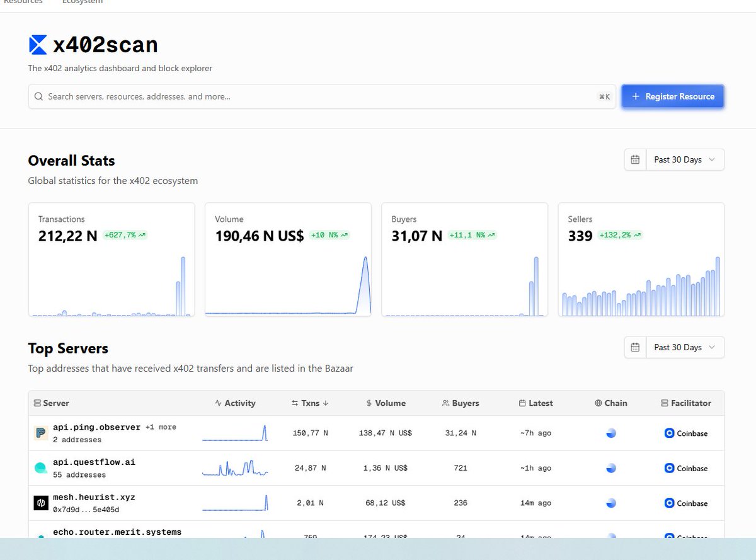
Task: Click the 721 buyers cell
Action: coord(461,468)
